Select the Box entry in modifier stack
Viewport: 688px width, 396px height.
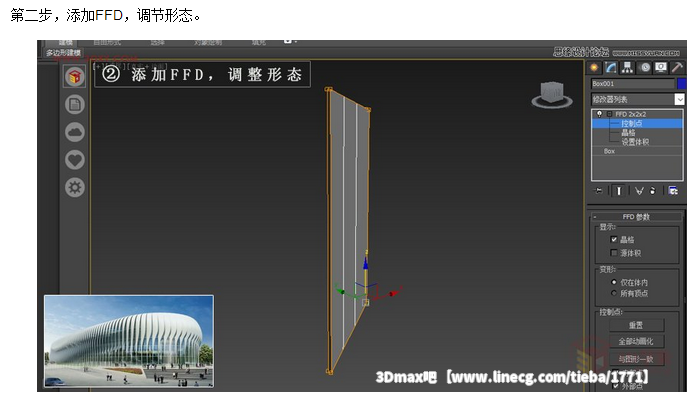(x=609, y=151)
